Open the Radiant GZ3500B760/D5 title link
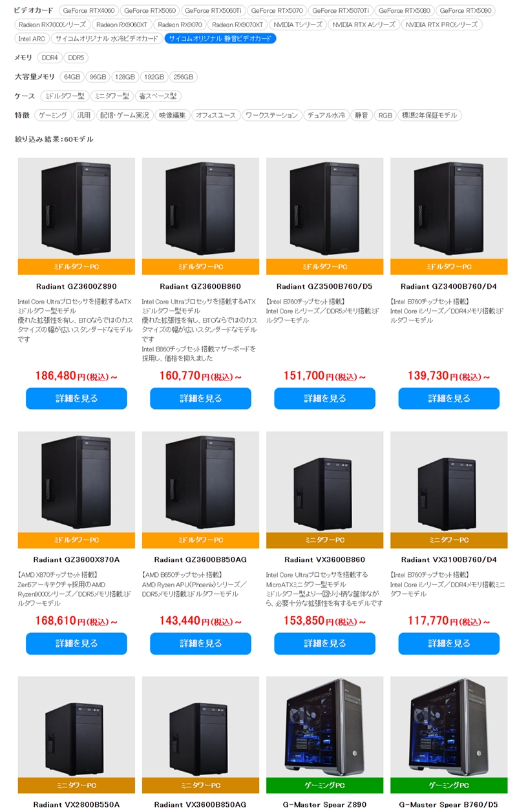This screenshot has width=517, height=812. [x=324, y=287]
